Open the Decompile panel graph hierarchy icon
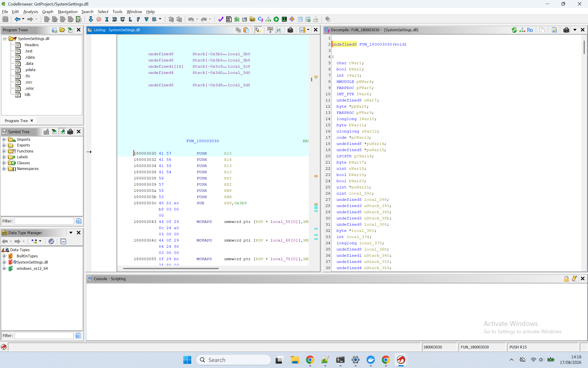 point(522,30)
